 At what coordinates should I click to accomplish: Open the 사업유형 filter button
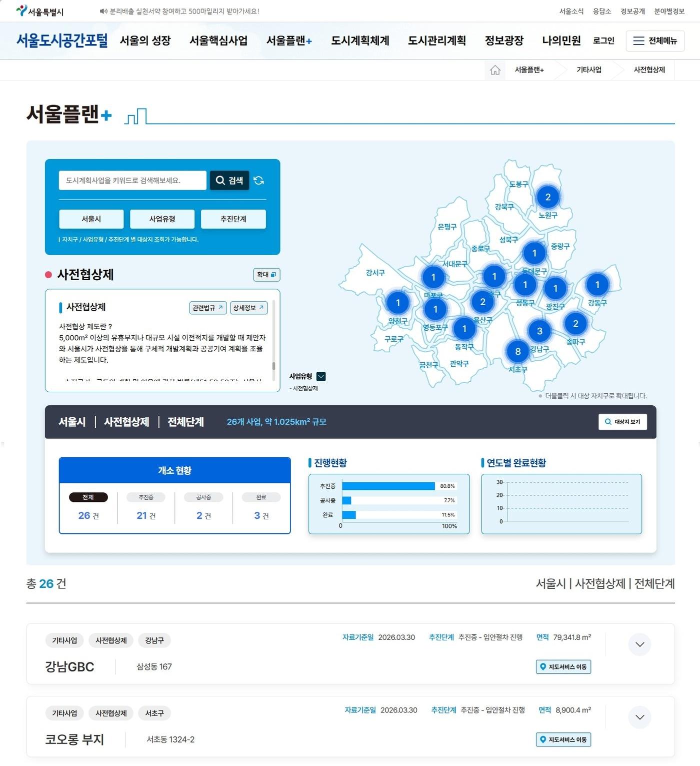coord(162,219)
